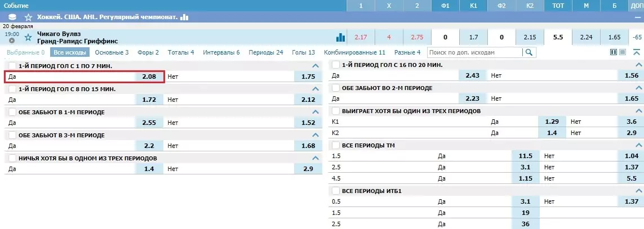The width and height of the screenshot is (644, 229).
Task: Open match statistics blue chart icon
Action: (340, 37)
